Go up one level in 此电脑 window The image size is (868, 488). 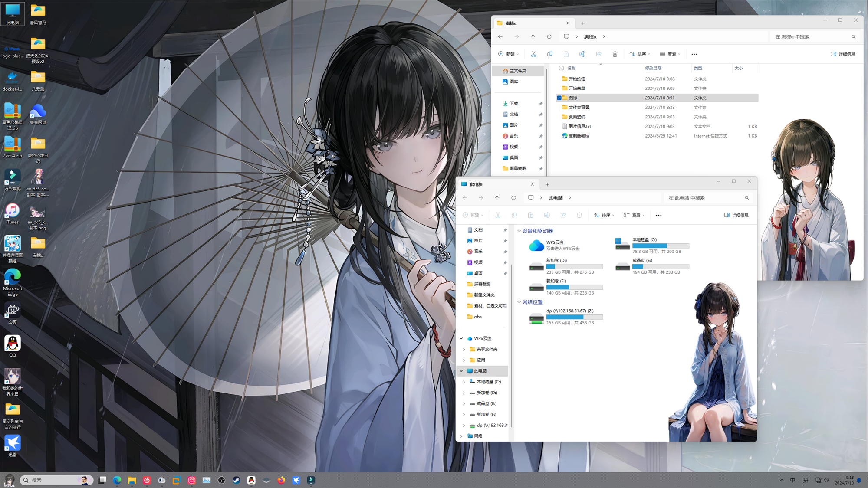click(497, 198)
